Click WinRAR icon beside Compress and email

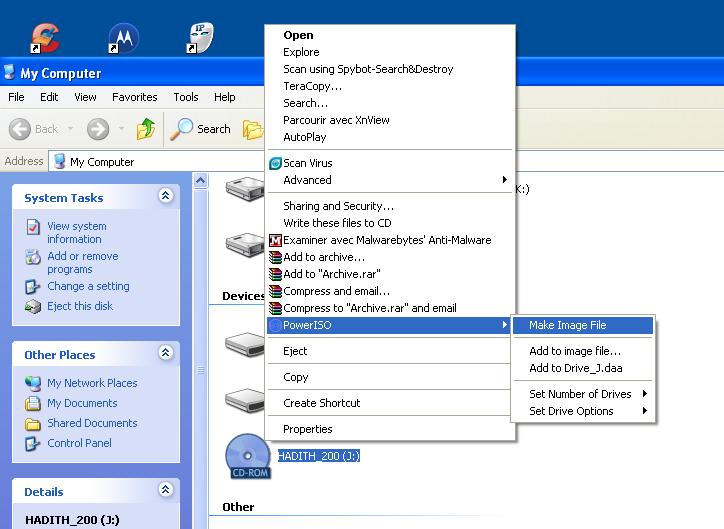[275, 291]
